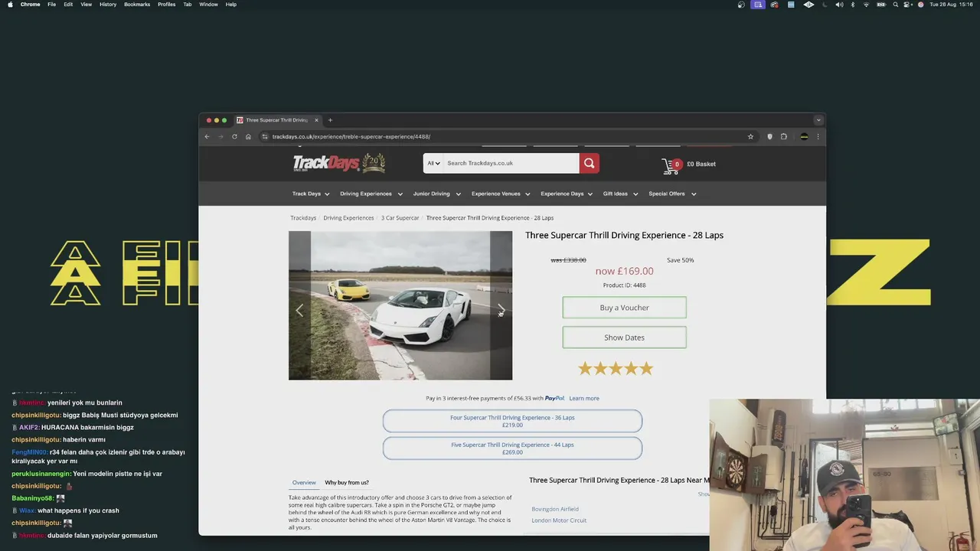Click the now £169.00 price

624,271
